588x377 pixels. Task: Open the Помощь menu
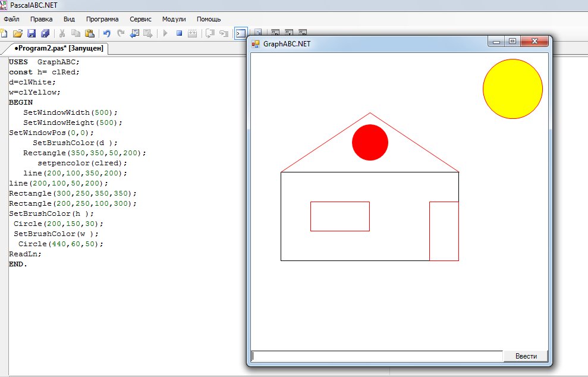[x=209, y=19]
